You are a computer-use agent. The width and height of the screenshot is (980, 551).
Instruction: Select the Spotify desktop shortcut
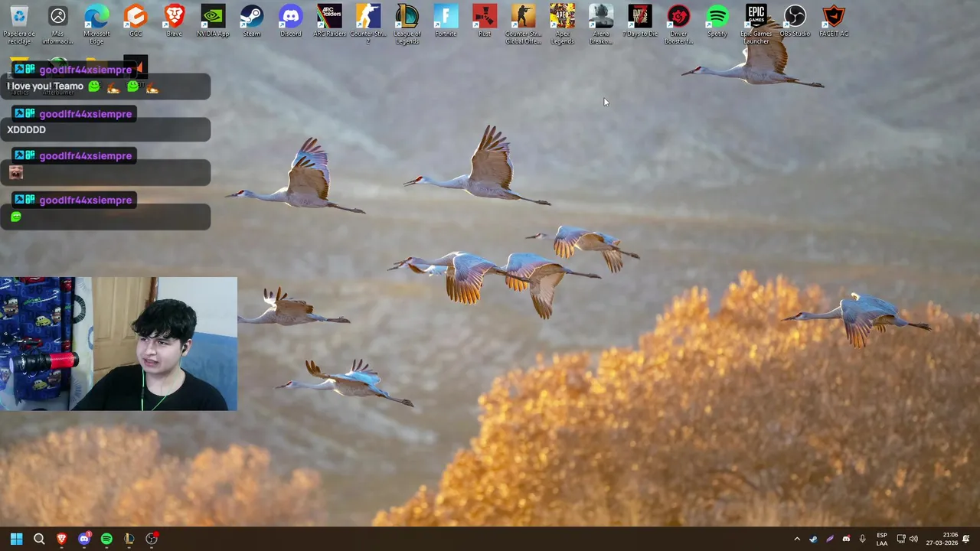tap(717, 21)
